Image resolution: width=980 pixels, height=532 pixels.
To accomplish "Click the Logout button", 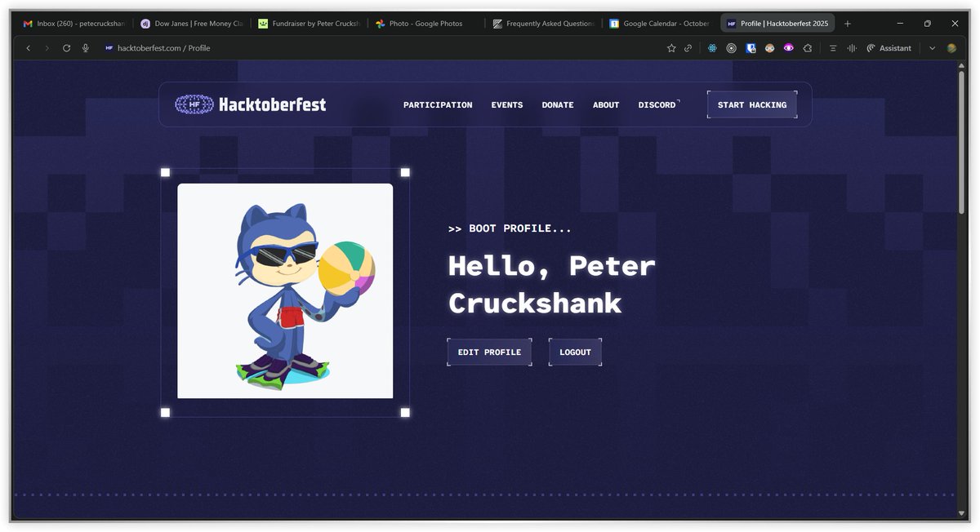I will point(575,352).
